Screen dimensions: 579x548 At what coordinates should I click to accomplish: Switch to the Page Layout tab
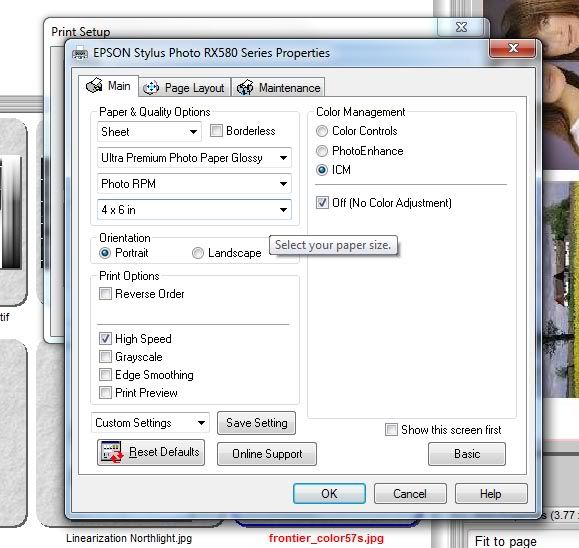tap(185, 88)
